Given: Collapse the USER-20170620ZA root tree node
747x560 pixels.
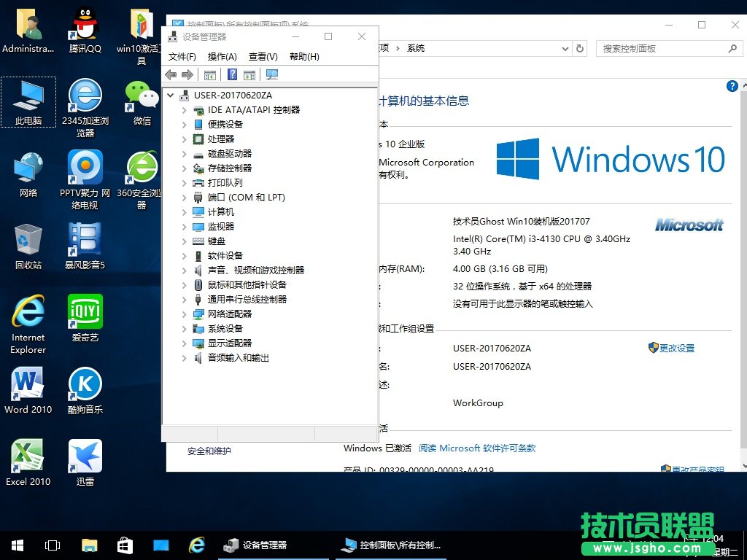Looking at the screenshot, I should click(171, 96).
